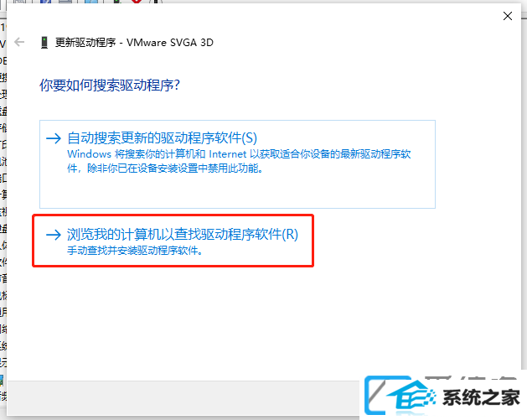Screen dimensions: 527x420
Task: Click the green update driver toolbar icon
Action: pyautogui.click(x=116, y=2)
